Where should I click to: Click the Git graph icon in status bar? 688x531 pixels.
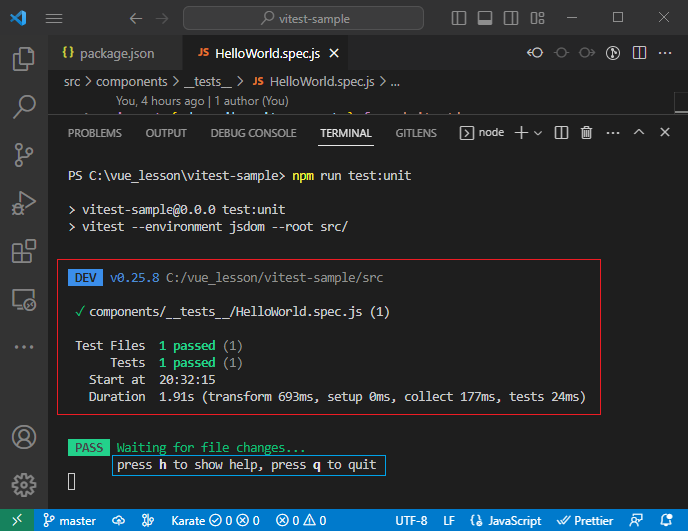[x=148, y=520]
